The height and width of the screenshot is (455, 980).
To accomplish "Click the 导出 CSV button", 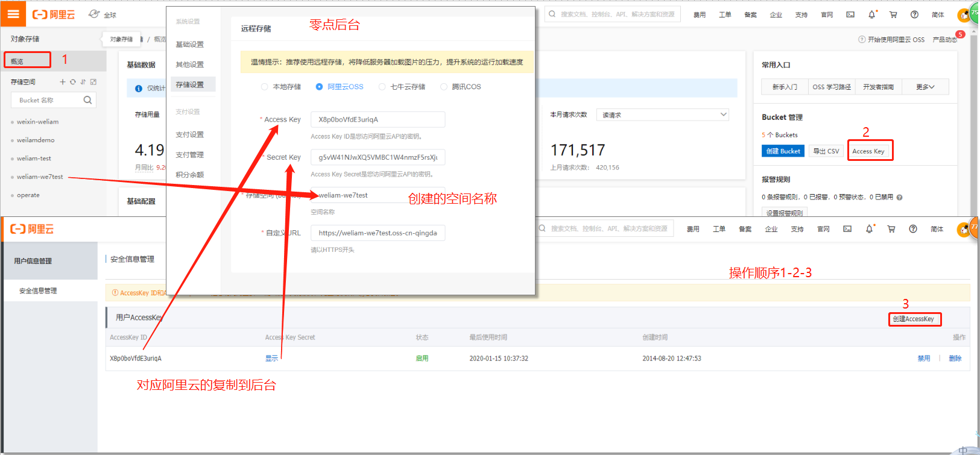I will pos(826,151).
